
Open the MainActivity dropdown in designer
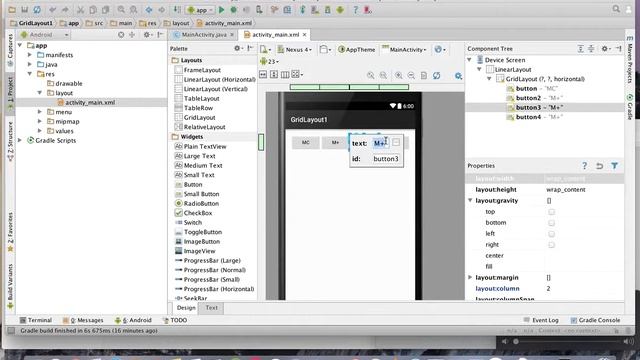click(x=404, y=49)
